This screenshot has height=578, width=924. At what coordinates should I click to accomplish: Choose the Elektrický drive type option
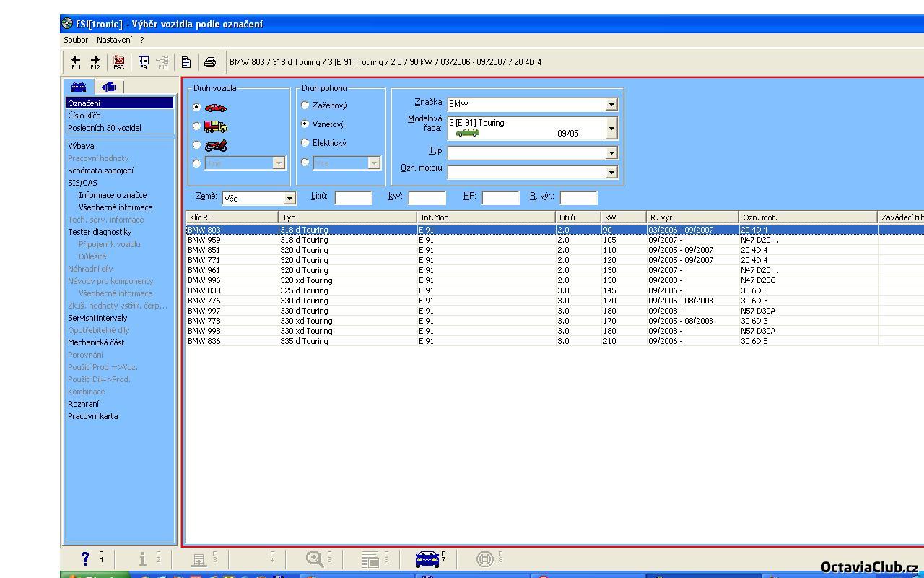[305, 143]
